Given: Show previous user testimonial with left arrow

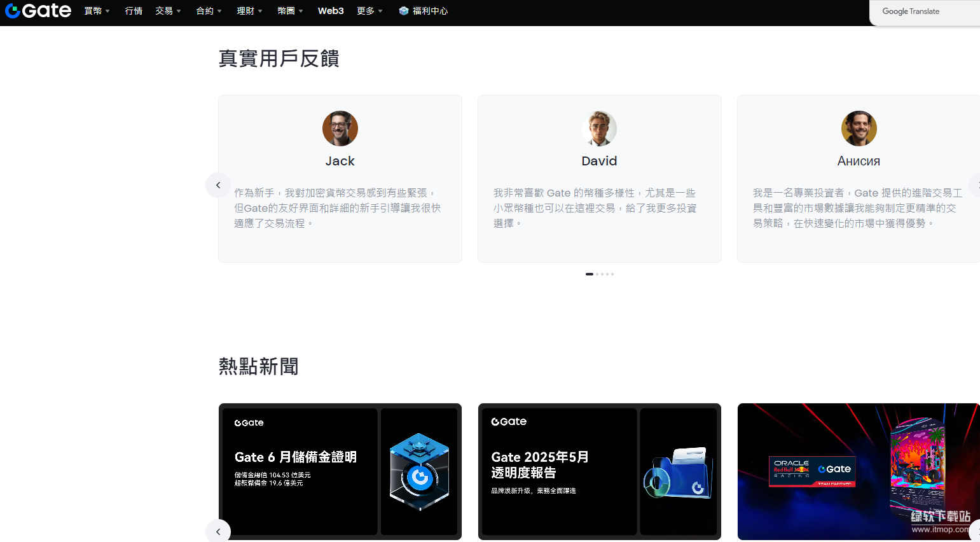Looking at the screenshot, I should 218,185.
